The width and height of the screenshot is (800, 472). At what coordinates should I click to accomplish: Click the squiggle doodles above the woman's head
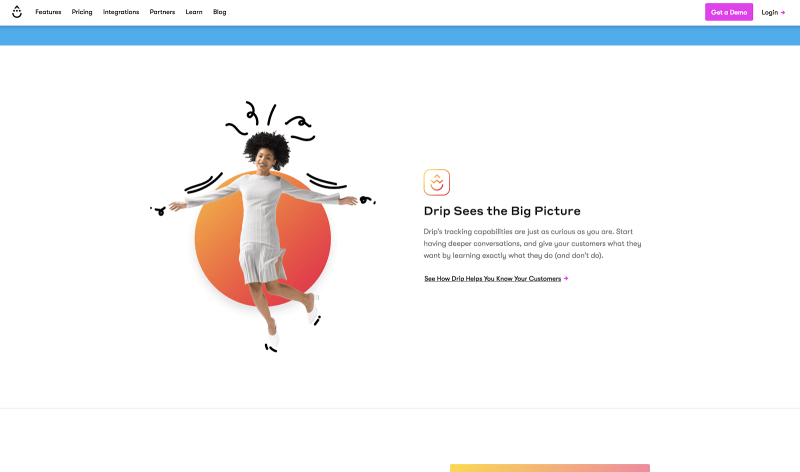click(270, 120)
